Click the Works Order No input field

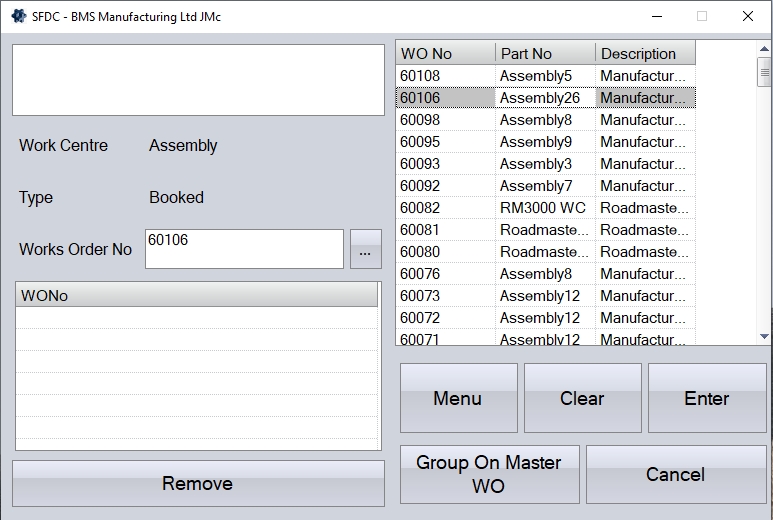pos(244,249)
